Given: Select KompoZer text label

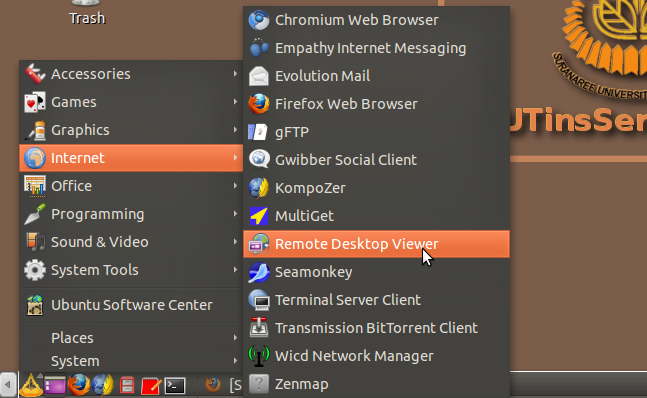Looking at the screenshot, I should point(310,188).
